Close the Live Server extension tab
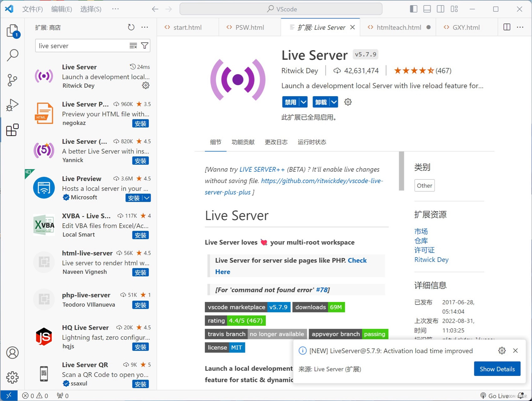 point(352,27)
